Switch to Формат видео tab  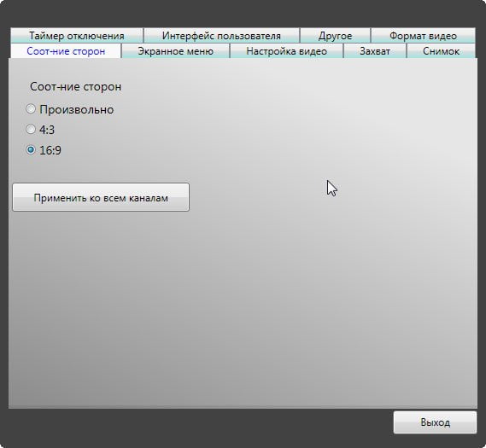(x=423, y=36)
